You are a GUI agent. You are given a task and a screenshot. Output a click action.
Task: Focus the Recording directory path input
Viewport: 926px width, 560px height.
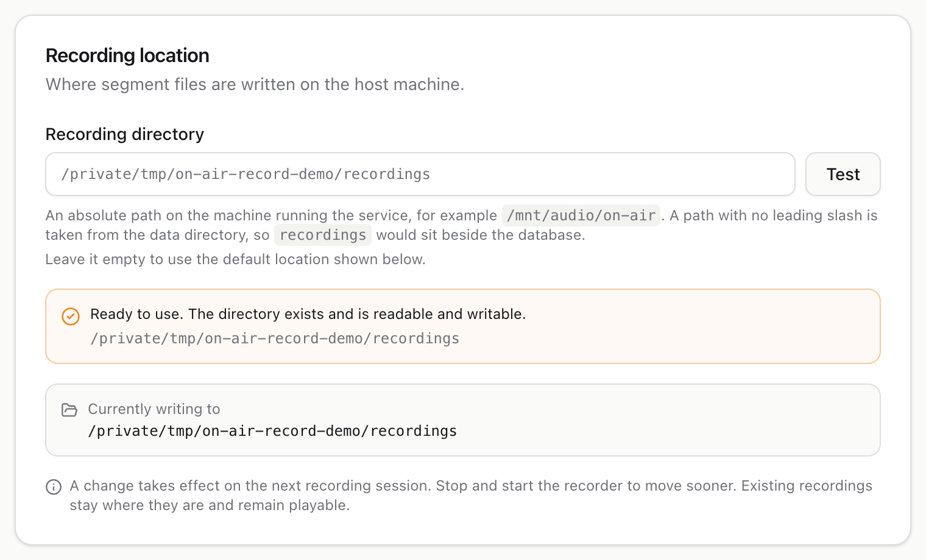coord(420,174)
